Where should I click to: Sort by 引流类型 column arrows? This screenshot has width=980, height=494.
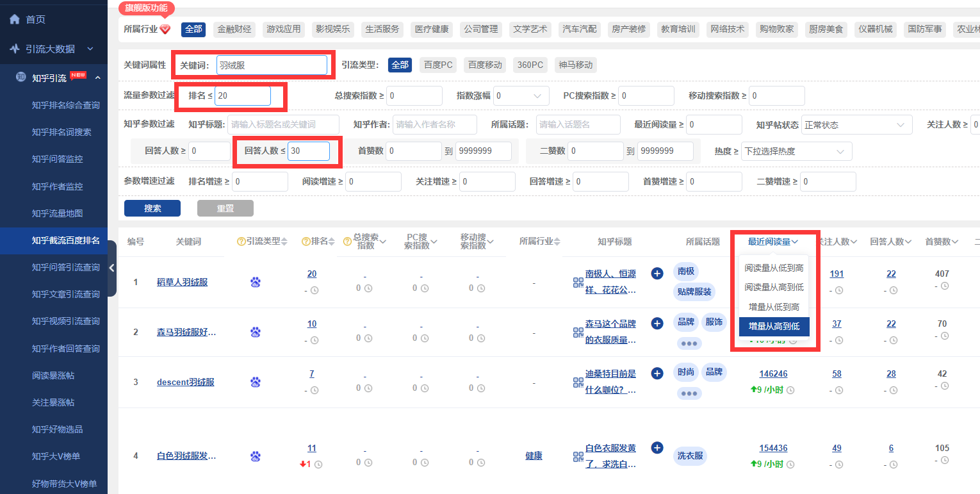[284, 242]
